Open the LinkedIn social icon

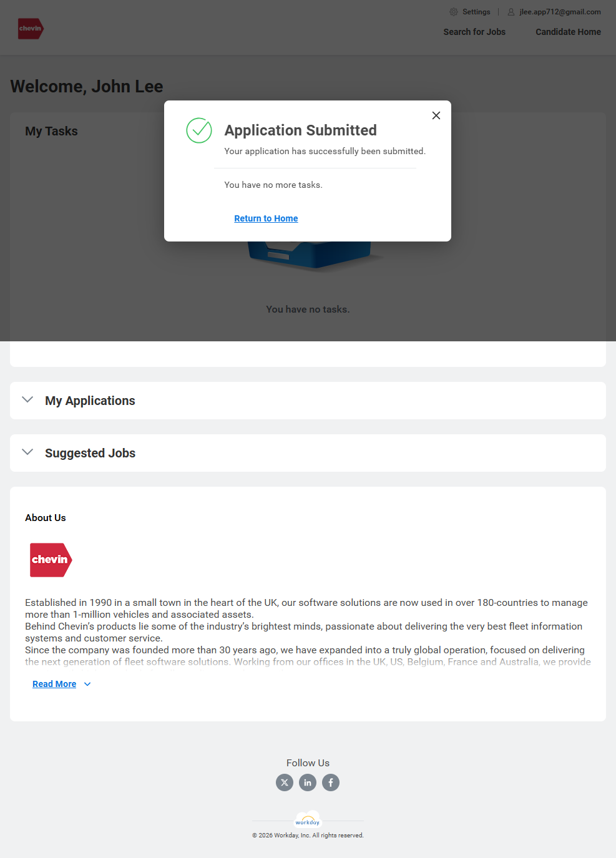308,782
